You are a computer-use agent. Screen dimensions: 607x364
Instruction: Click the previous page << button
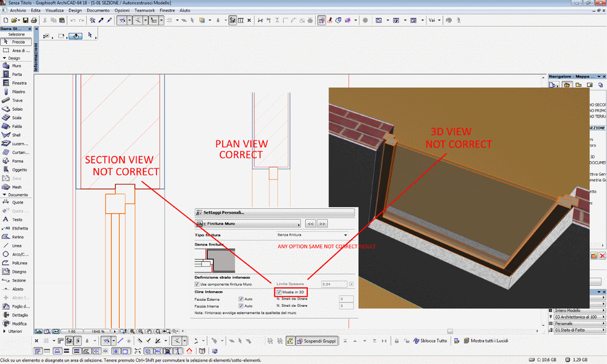(310, 224)
